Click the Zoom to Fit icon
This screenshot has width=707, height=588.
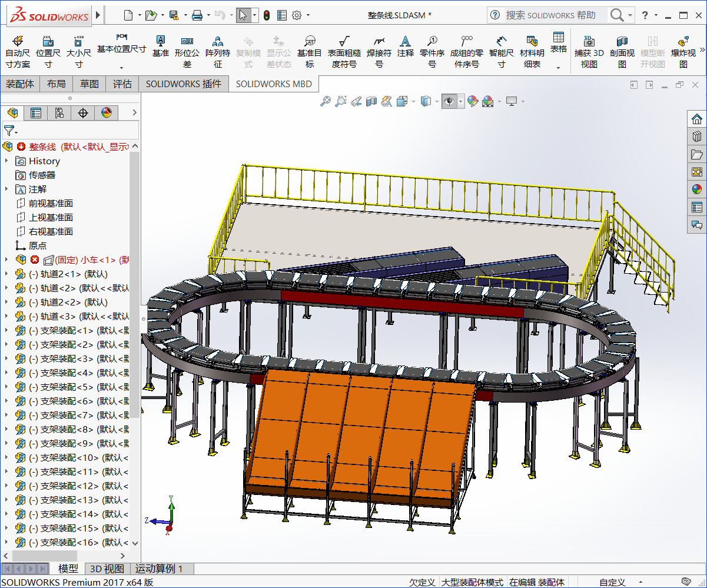tap(326, 101)
